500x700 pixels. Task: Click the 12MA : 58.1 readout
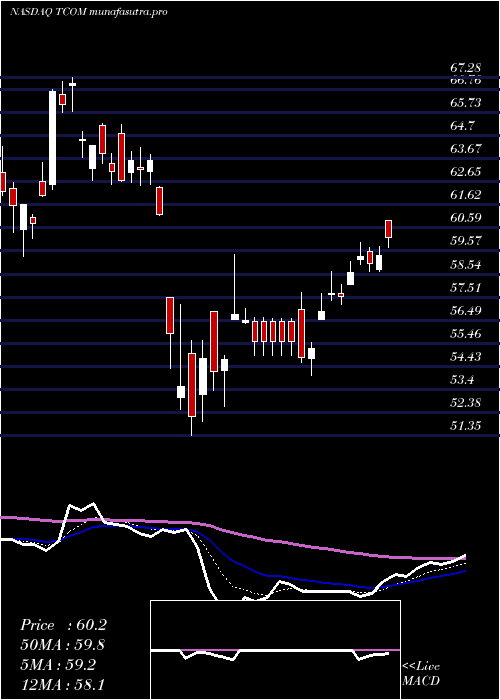click(63, 684)
